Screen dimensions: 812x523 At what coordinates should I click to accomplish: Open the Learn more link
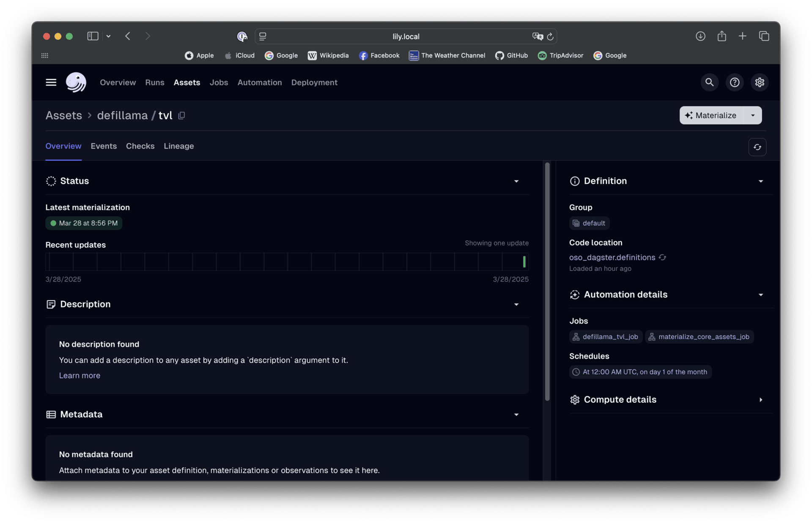80,376
